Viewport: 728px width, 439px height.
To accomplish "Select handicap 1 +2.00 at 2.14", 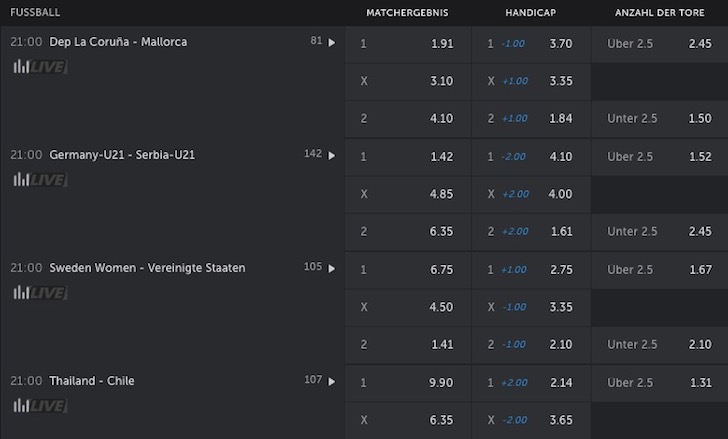I will click(531, 383).
